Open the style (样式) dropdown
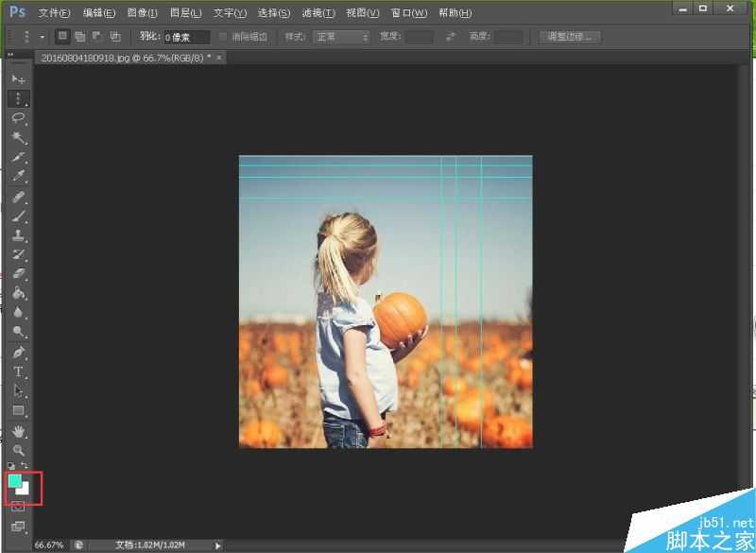 pos(341,37)
